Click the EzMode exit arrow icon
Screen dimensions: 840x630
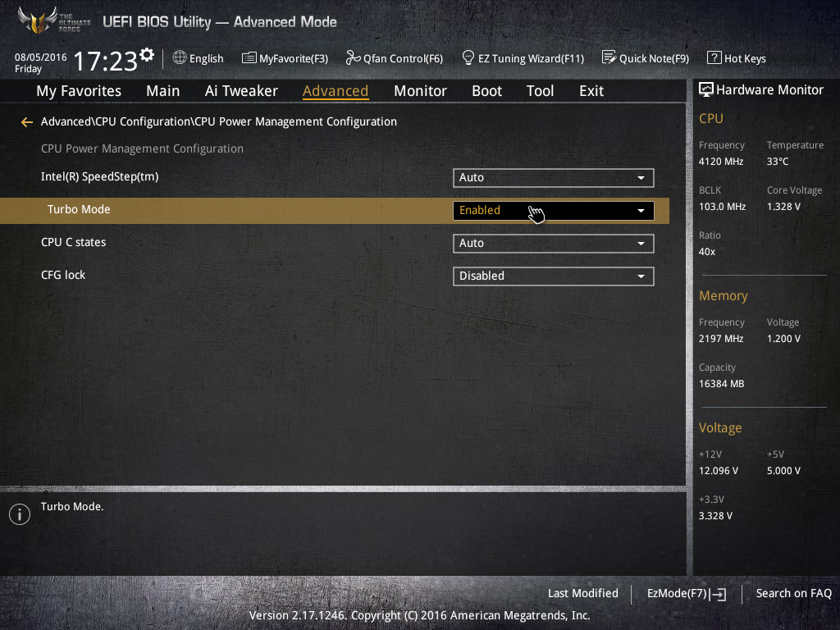pyautogui.click(x=718, y=594)
